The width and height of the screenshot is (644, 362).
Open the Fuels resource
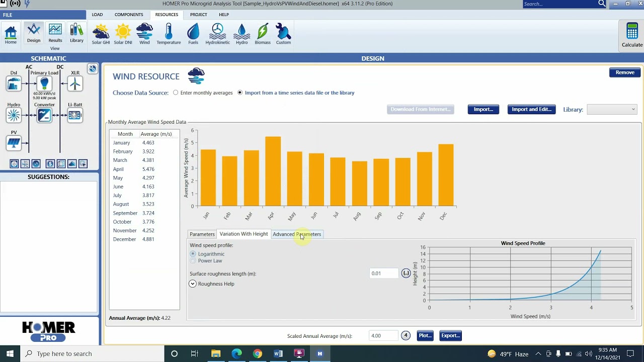[193, 34]
